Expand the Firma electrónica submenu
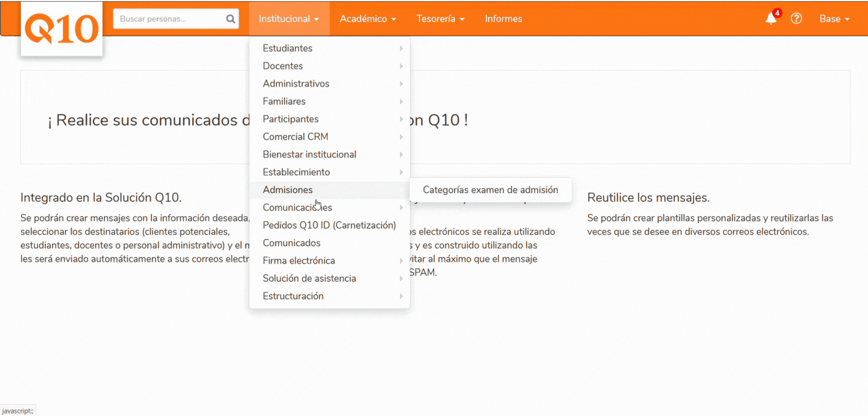Image resolution: width=868 pixels, height=416 pixels. [330, 261]
